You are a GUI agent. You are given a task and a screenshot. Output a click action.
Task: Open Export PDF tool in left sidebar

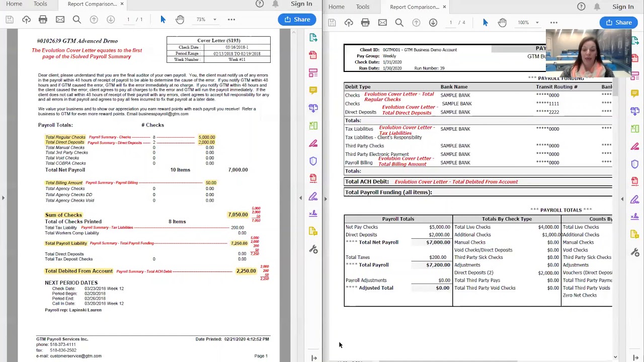pos(313,38)
